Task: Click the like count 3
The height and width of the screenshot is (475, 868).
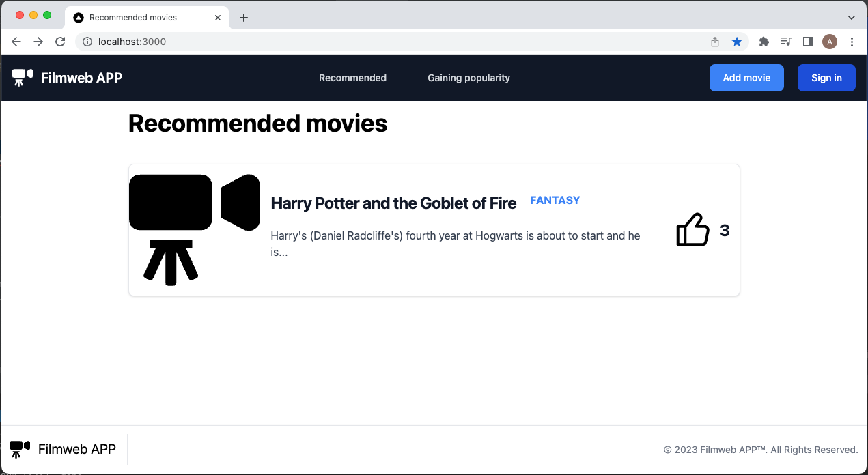Action: tap(725, 231)
